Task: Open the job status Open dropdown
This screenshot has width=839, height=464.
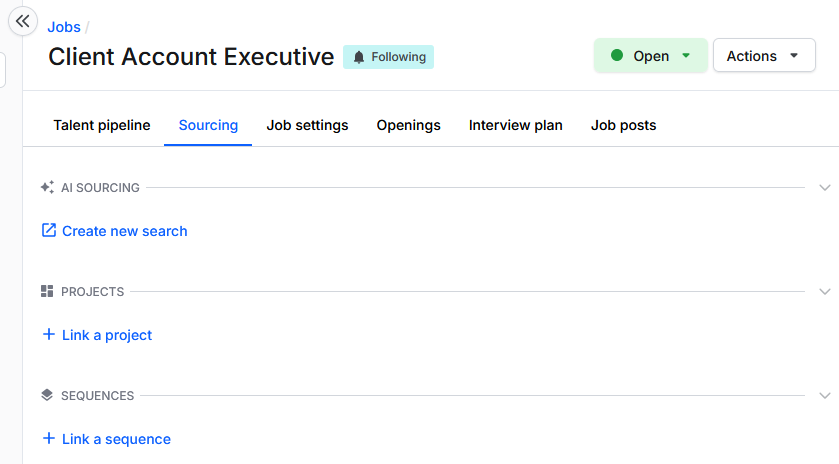Action: click(651, 55)
